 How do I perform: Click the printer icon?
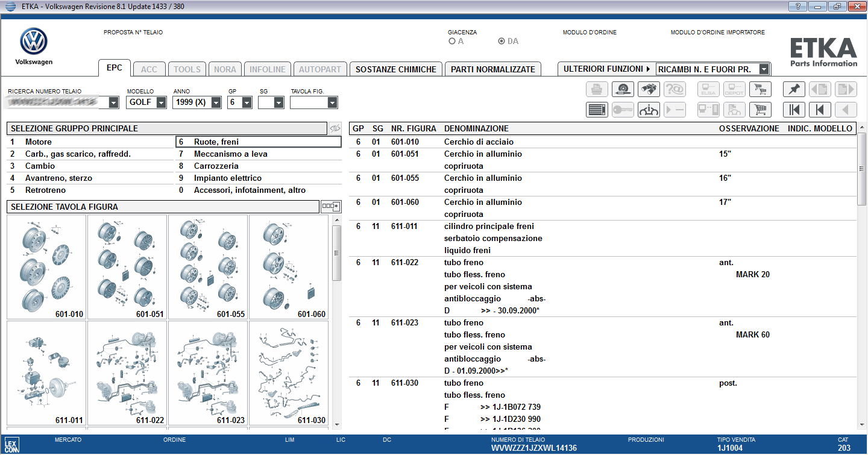(597, 89)
